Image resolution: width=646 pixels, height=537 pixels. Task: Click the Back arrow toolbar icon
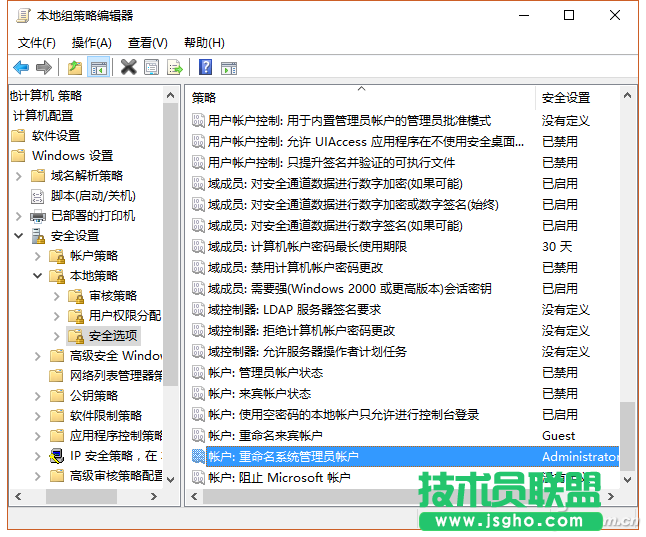[x=21, y=67]
